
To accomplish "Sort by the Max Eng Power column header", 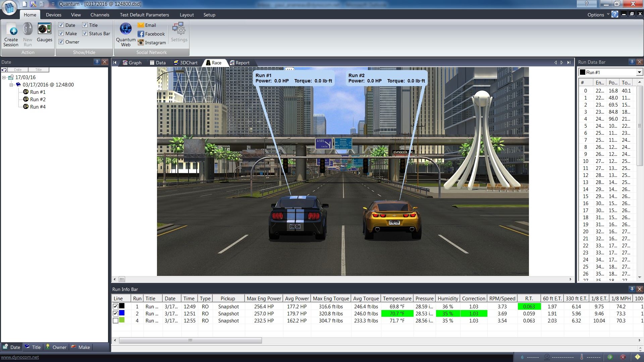I will 264,298.
